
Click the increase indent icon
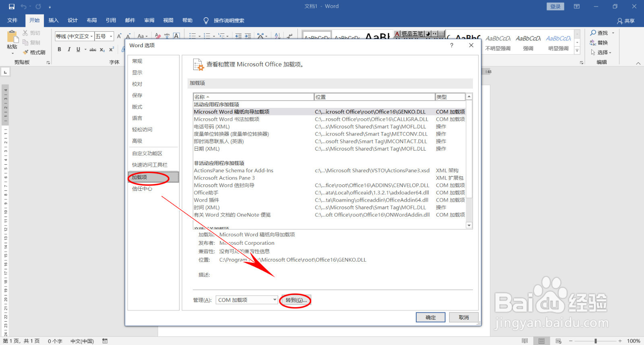coord(248,36)
